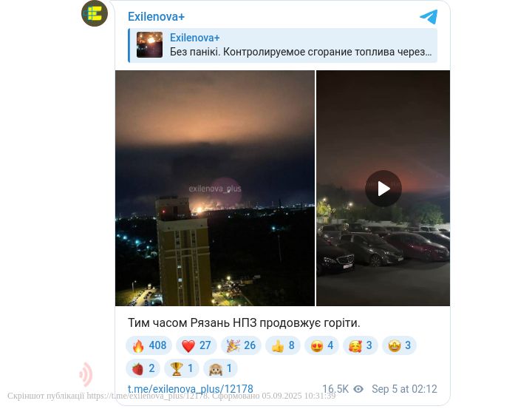This screenshot has width=532, height=409.
Task: Open the quoted reply preview message
Action: click(x=282, y=45)
